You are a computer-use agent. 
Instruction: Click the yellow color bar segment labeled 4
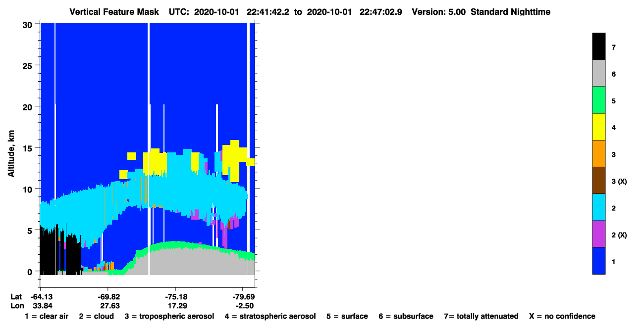click(x=598, y=127)
